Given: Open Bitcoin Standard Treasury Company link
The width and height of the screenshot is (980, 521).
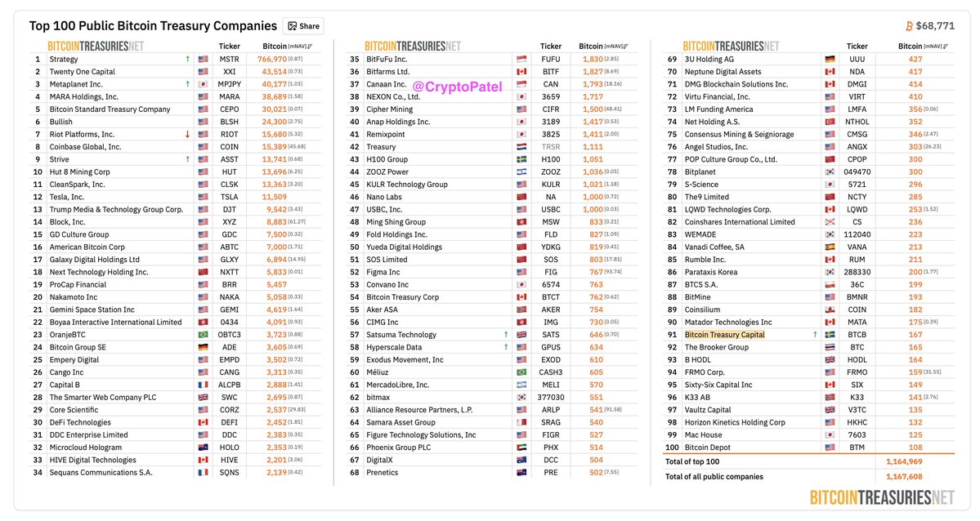Looking at the screenshot, I should (x=110, y=109).
